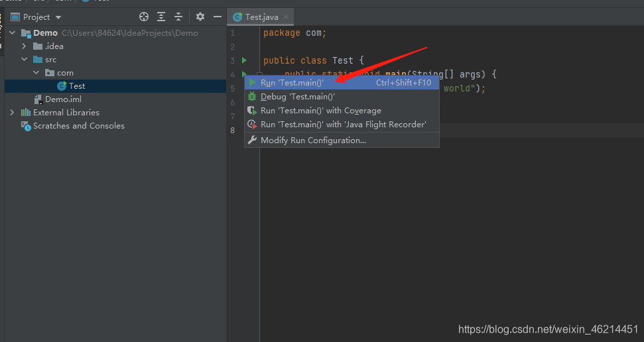Collapse the Demo project root node

13,33
